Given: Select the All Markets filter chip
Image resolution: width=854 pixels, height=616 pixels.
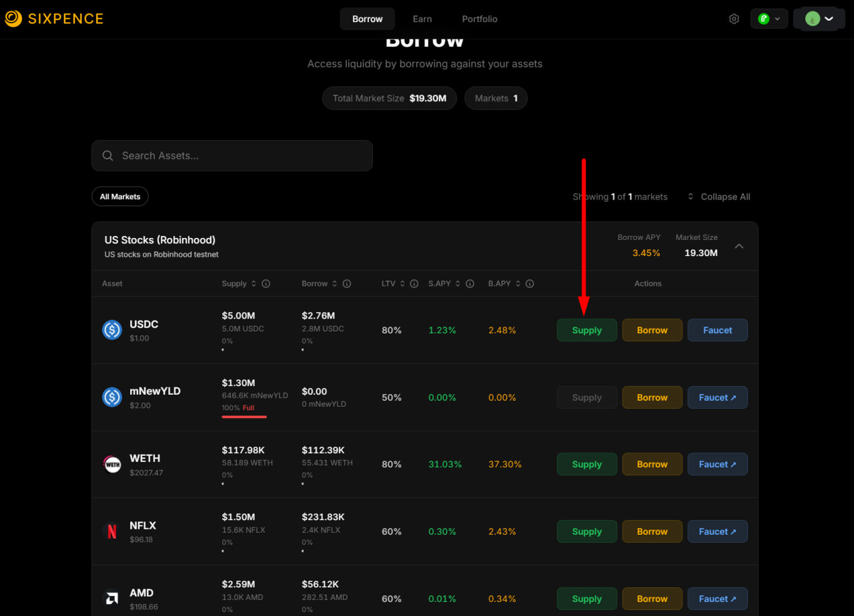Looking at the screenshot, I should (x=120, y=197).
